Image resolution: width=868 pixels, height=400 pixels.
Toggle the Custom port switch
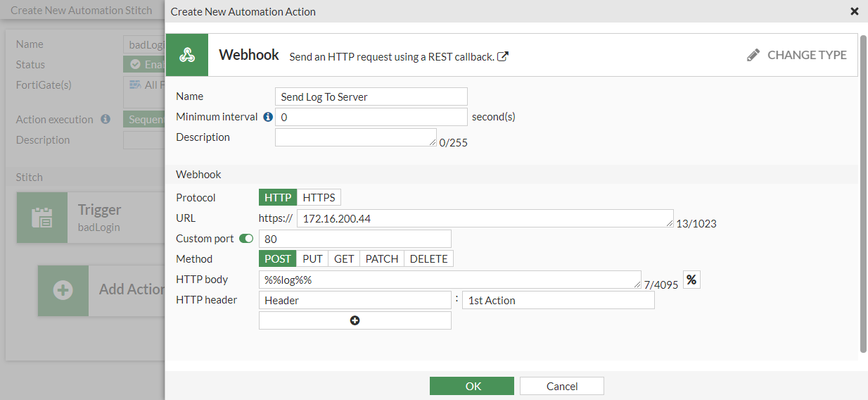(x=246, y=239)
